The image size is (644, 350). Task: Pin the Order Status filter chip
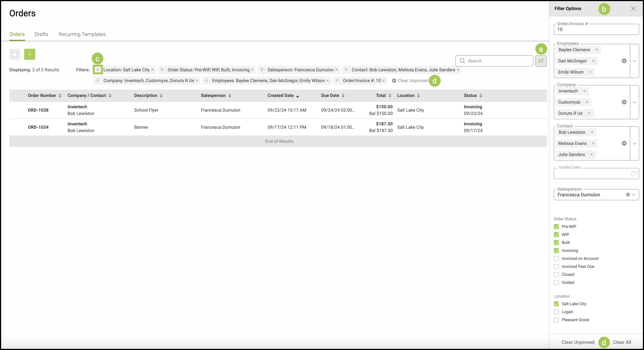coord(162,69)
